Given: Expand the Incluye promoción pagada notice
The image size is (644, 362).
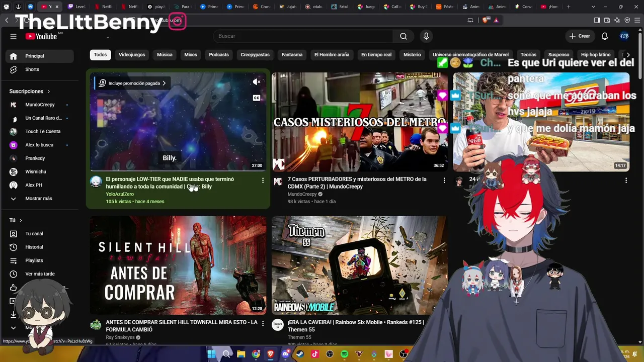Looking at the screenshot, I should 132,83.
